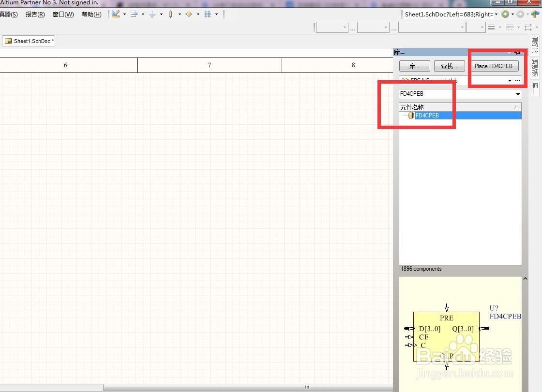Open the 报告(R) menu
This screenshot has width=542, height=392.
point(35,14)
